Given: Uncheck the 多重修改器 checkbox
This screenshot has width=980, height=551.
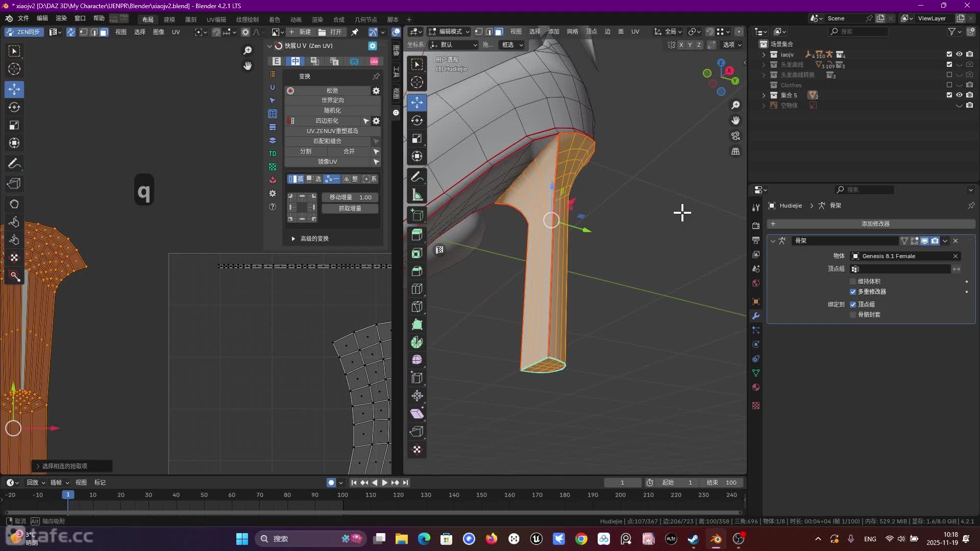Looking at the screenshot, I should point(853,292).
